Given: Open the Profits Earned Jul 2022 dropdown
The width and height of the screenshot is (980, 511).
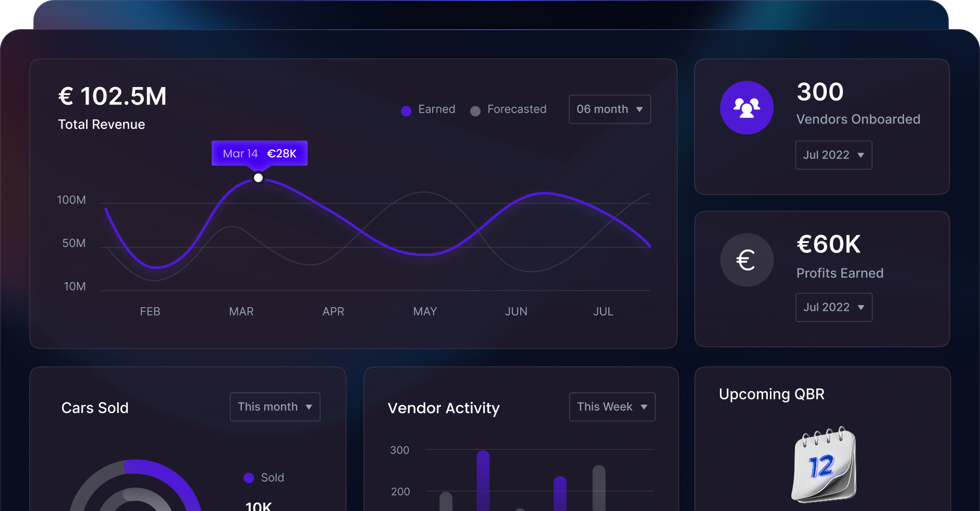Looking at the screenshot, I should click(x=833, y=308).
